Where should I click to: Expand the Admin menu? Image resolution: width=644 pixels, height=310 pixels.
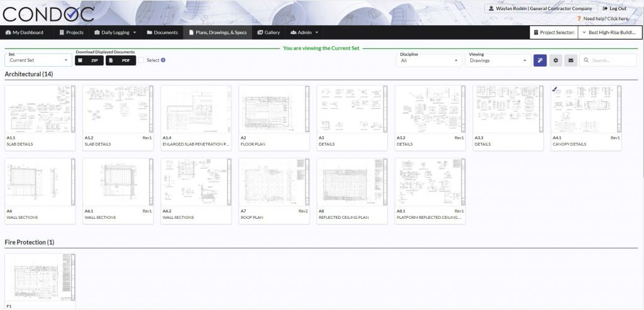tap(304, 33)
